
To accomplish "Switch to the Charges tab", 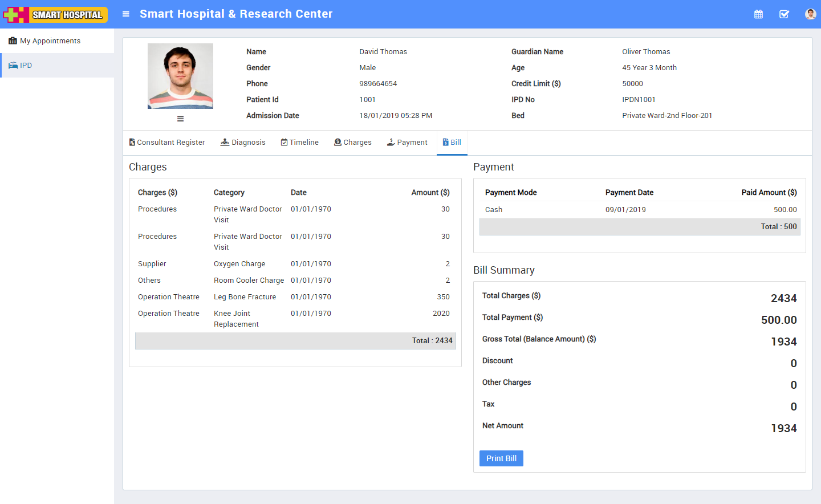I will pos(353,143).
